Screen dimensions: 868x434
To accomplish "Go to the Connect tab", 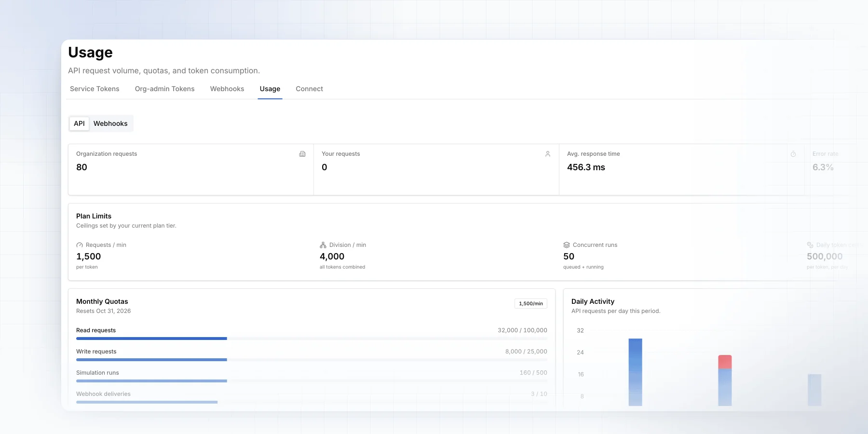I will coord(309,89).
